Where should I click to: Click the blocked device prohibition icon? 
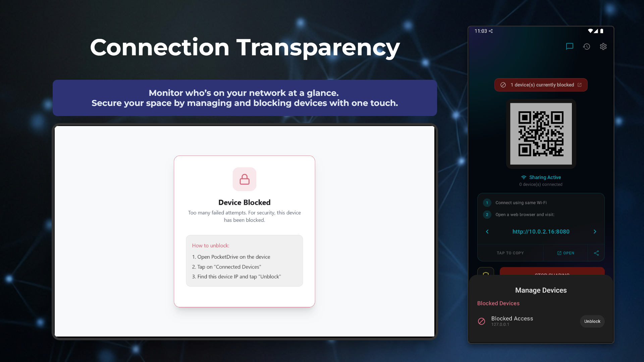point(481,321)
